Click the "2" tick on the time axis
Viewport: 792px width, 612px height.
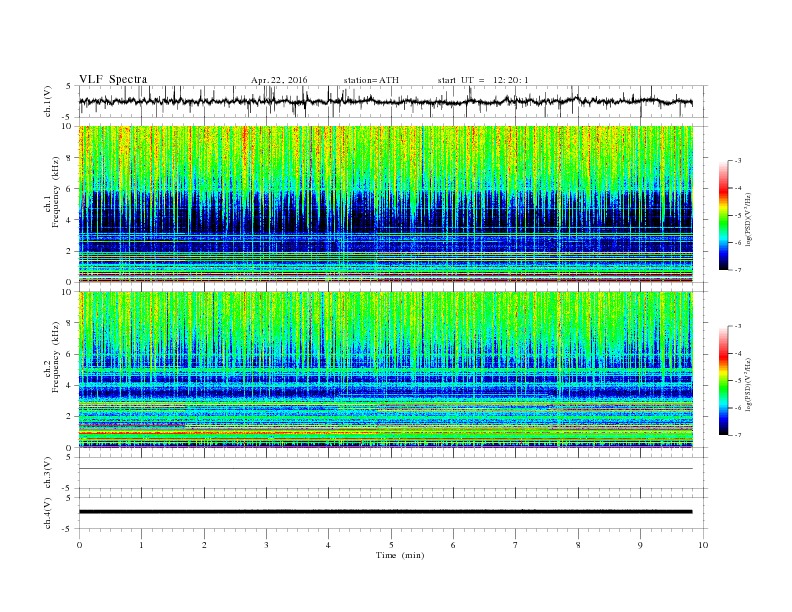(204, 545)
